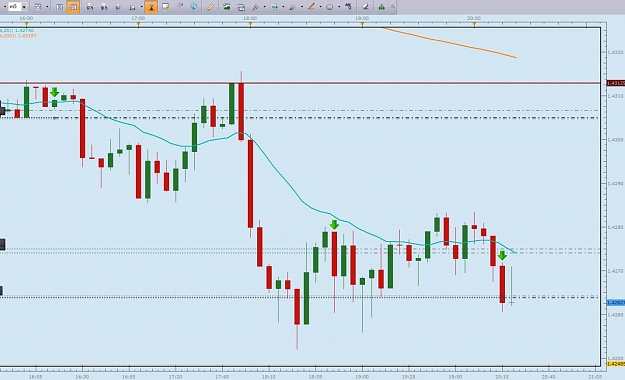The height and width of the screenshot is (380, 625).
Task: Expand the arrow beside the chart shift icon
Action: pos(283,7)
